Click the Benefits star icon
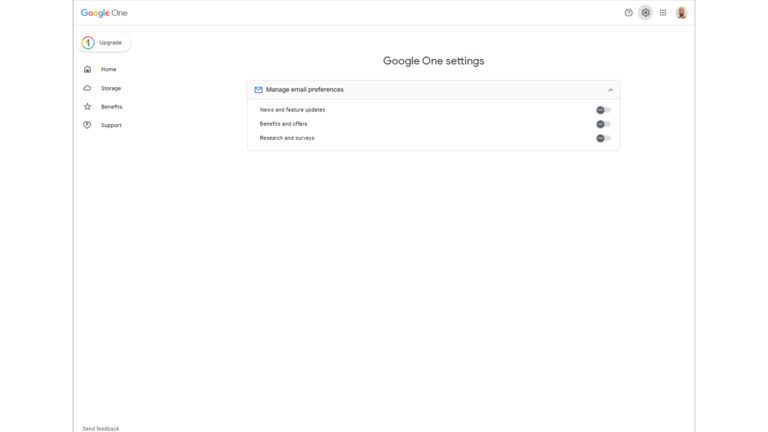Screen dimensions: 768x432 (87, 107)
